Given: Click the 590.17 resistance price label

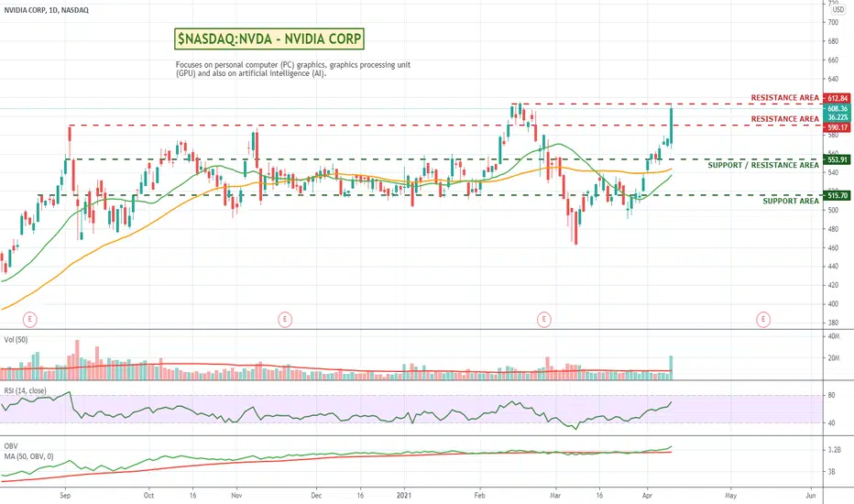Looking at the screenshot, I should coord(838,127).
